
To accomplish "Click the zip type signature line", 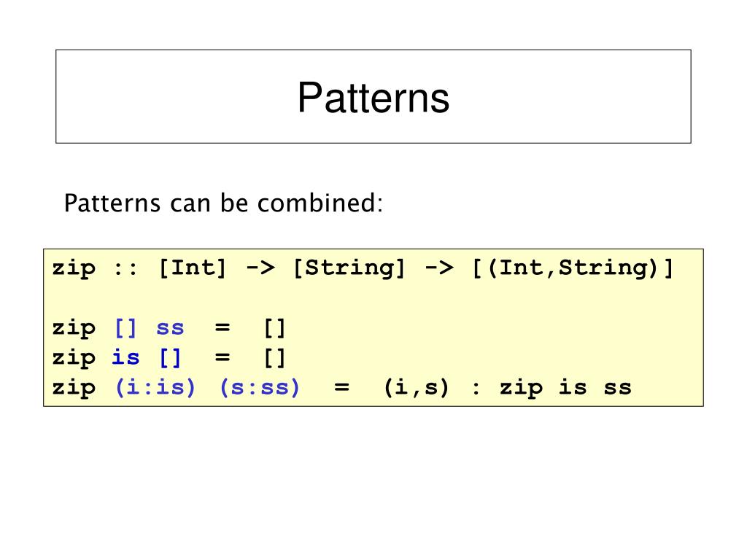I will (x=363, y=270).
